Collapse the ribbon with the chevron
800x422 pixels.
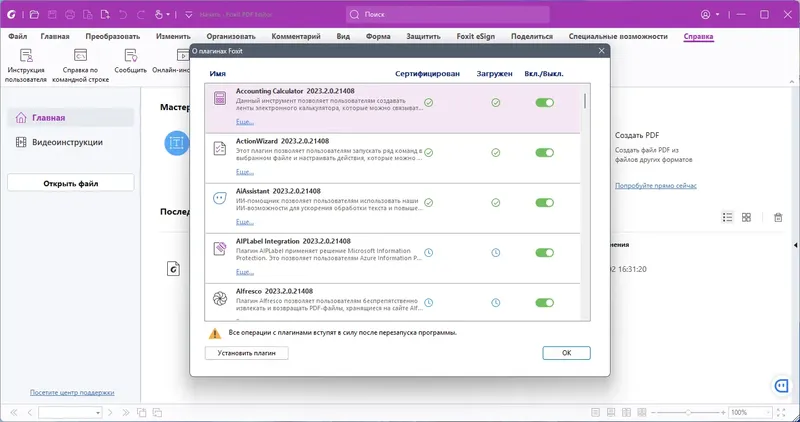(791, 82)
